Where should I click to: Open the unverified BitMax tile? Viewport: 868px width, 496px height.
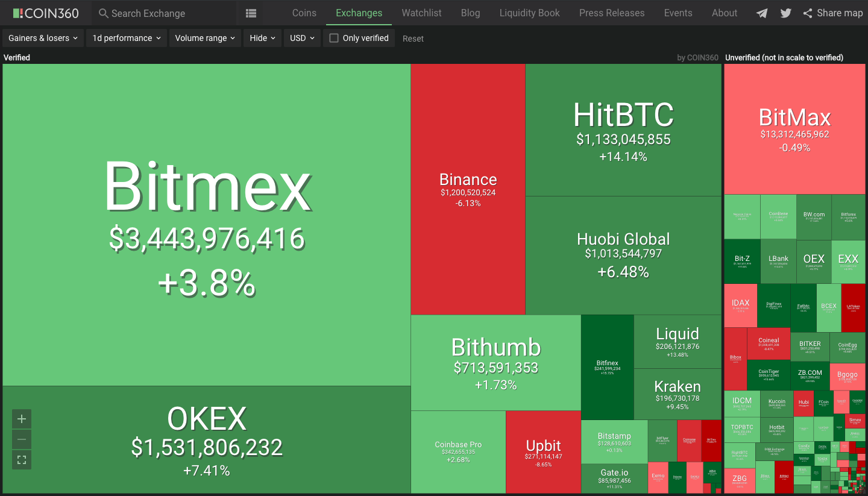coord(795,129)
